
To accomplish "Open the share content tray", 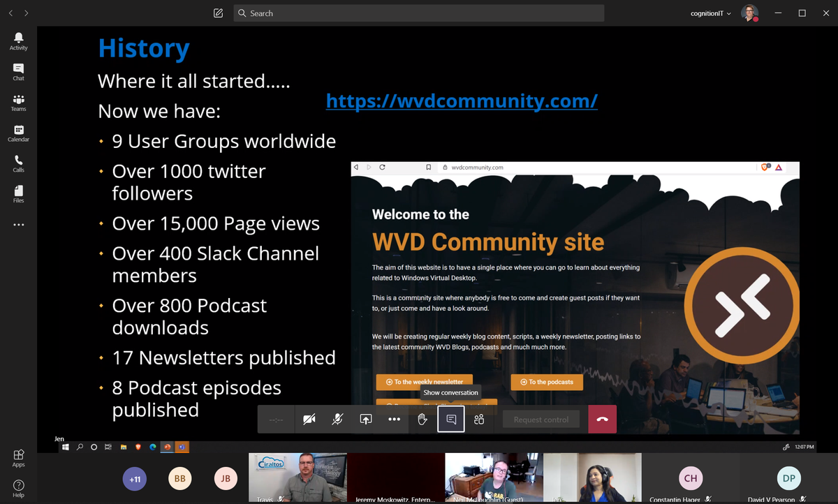I will click(x=366, y=420).
